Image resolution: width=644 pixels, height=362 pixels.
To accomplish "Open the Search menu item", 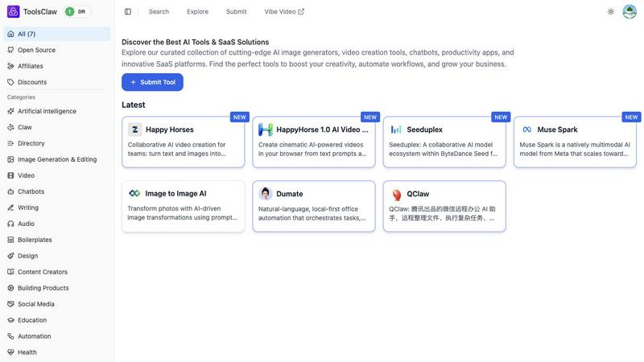I will (159, 11).
